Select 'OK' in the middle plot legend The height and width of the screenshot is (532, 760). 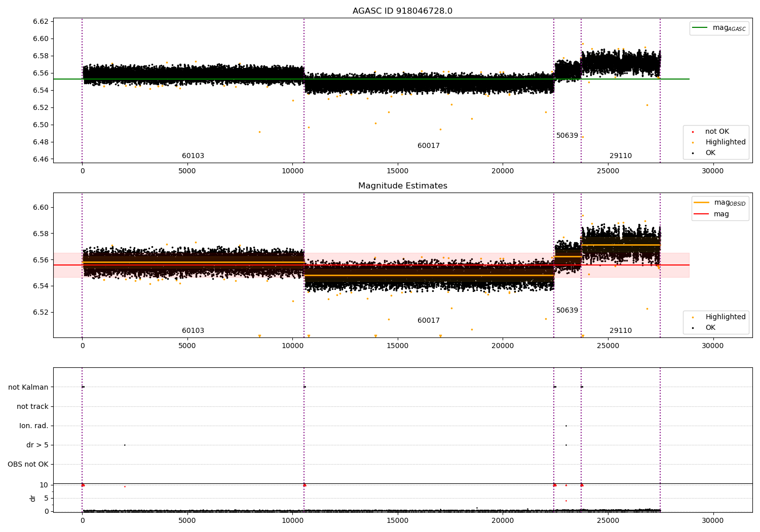point(710,328)
